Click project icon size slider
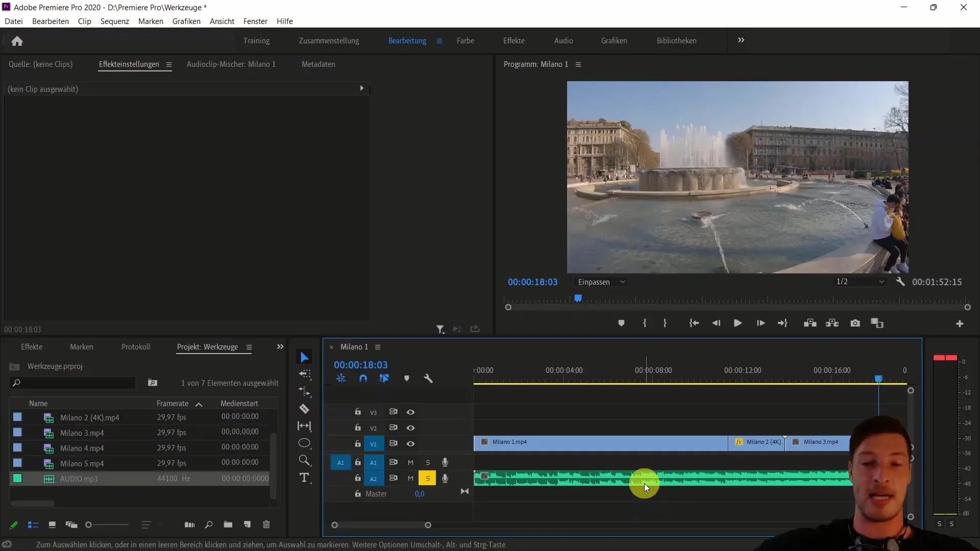The image size is (980, 551). click(x=107, y=524)
